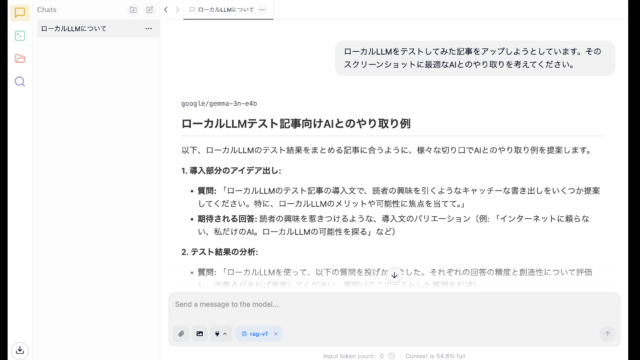
Task: Click the google/gemma-3n-e4b model name
Action: pyautogui.click(x=219, y=104)
